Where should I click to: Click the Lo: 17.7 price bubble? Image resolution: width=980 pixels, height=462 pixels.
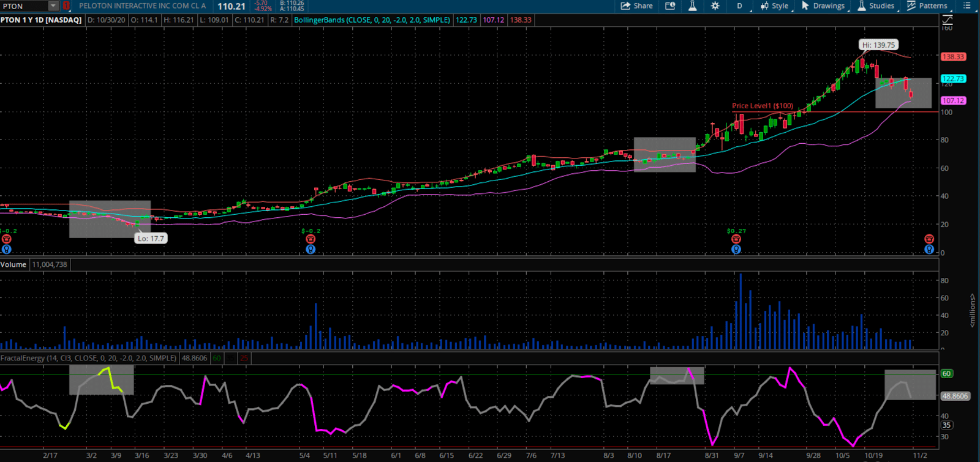[151, 239]
